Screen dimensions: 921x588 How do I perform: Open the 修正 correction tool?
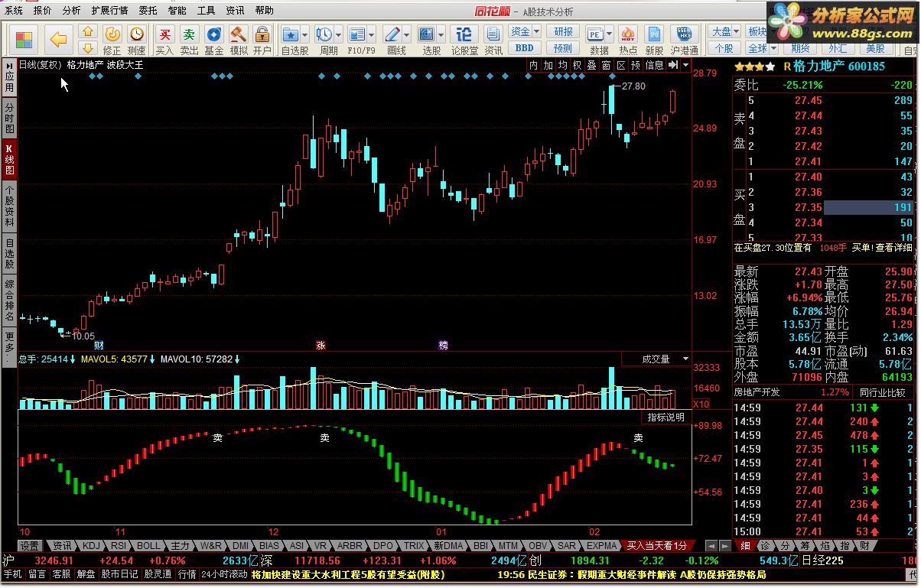112,41
